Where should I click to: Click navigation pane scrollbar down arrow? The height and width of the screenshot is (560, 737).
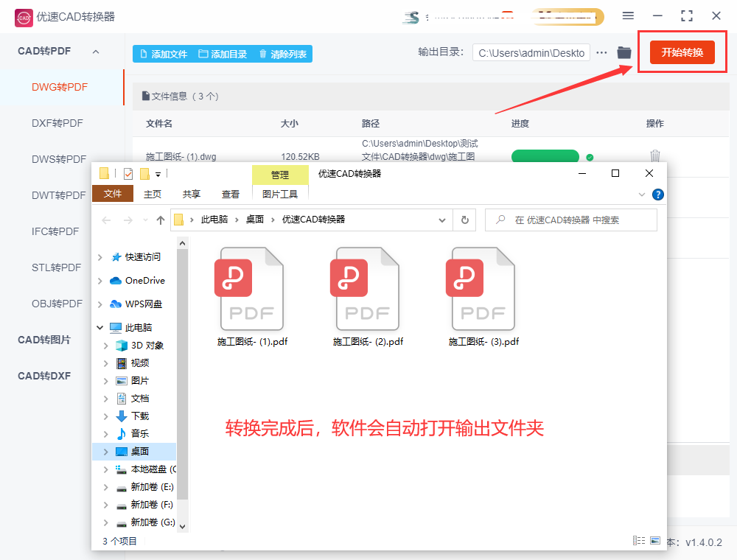(182, 527)
